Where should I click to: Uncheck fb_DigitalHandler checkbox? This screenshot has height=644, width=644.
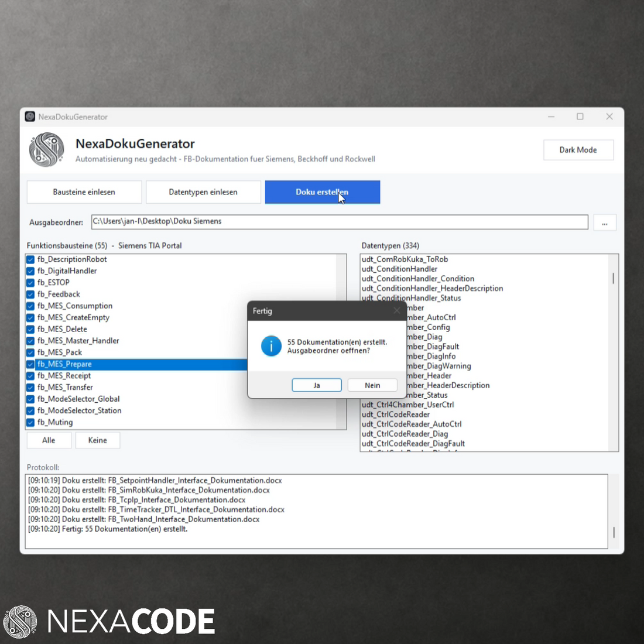coord(30,271)
